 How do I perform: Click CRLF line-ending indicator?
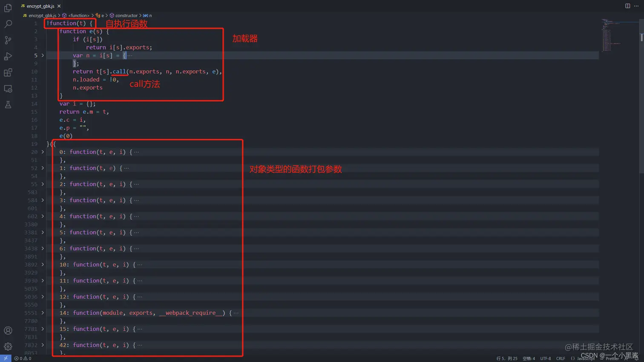561,359
